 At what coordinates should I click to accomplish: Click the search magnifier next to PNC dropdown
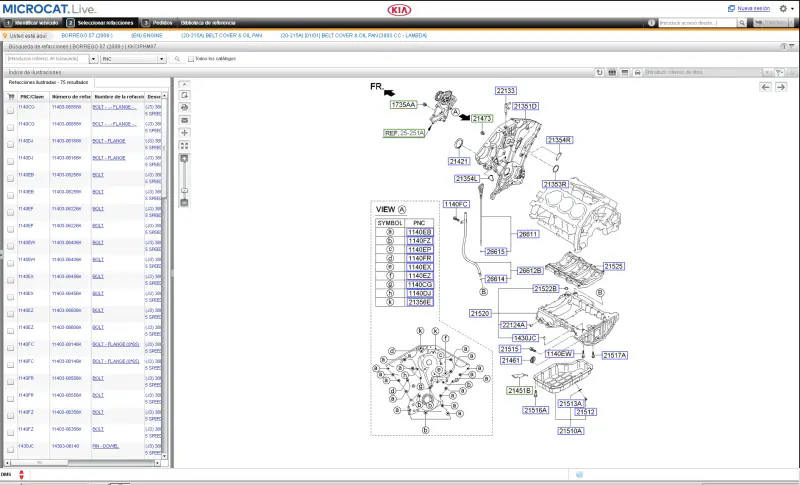[176, 59]
